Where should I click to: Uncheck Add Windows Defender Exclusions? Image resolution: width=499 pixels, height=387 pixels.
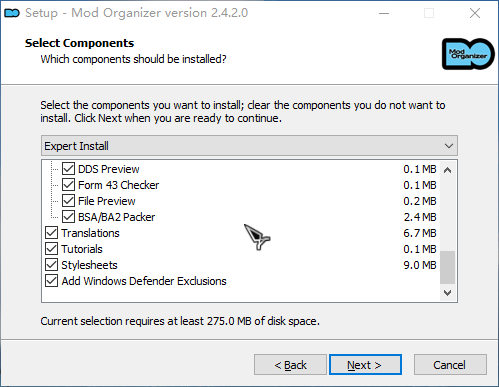tap(51, 281)
